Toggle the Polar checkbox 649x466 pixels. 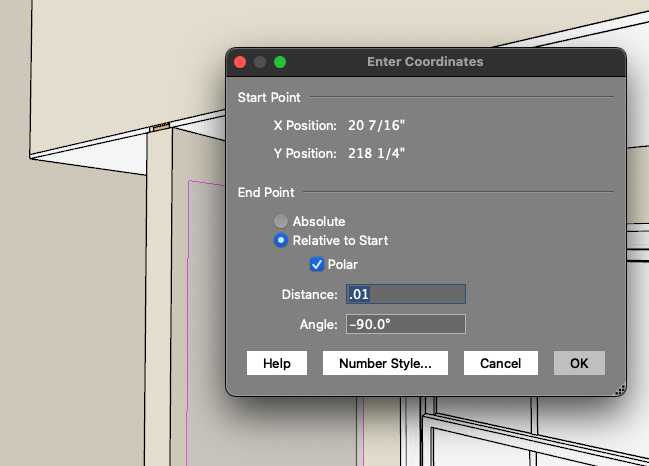tap(317, 264)
